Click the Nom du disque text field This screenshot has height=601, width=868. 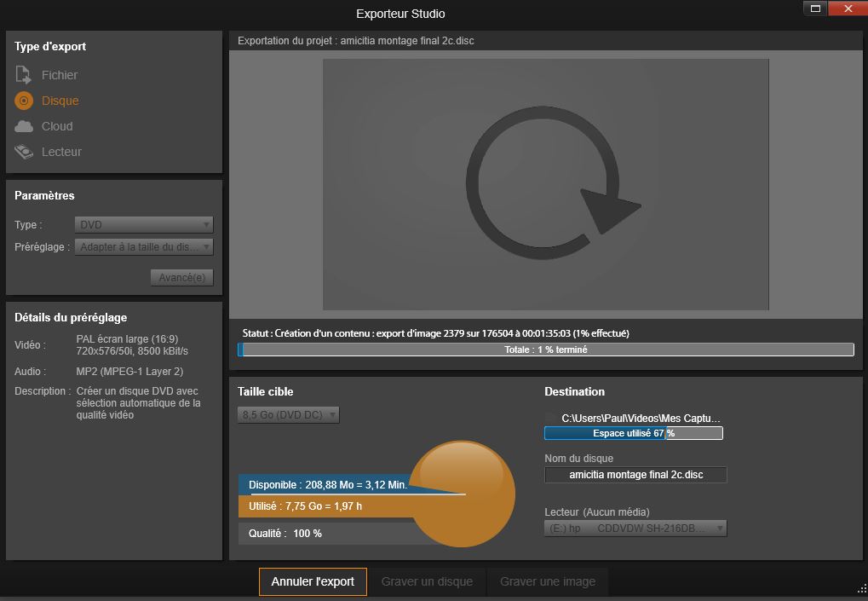[635, 475]
